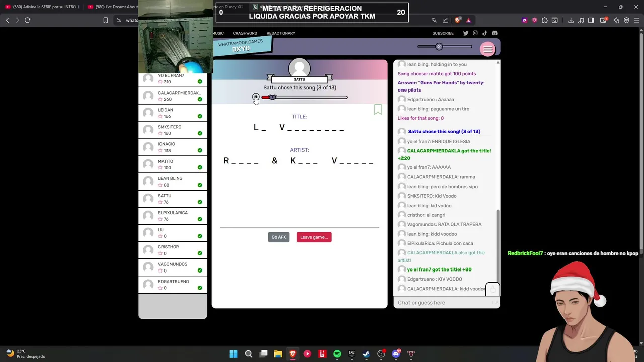Click the Brave Rewards triangle icon
644x362 pixels.
[468, 20]
